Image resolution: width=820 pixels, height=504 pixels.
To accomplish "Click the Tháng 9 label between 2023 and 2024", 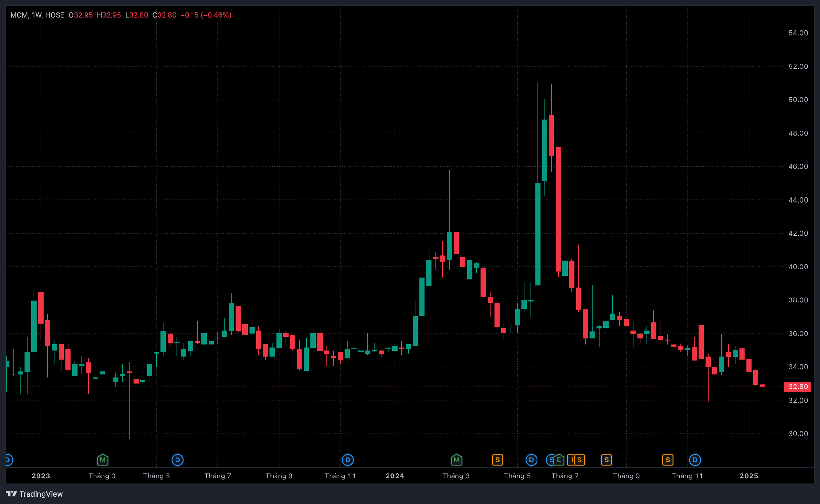I will (x=279, y=476).
